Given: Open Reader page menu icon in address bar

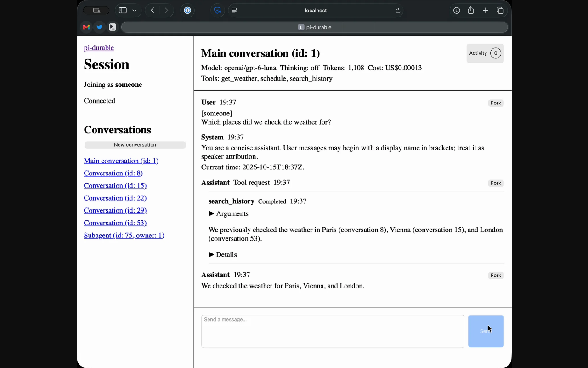Looking at the screenshot, I should [234, 11].
